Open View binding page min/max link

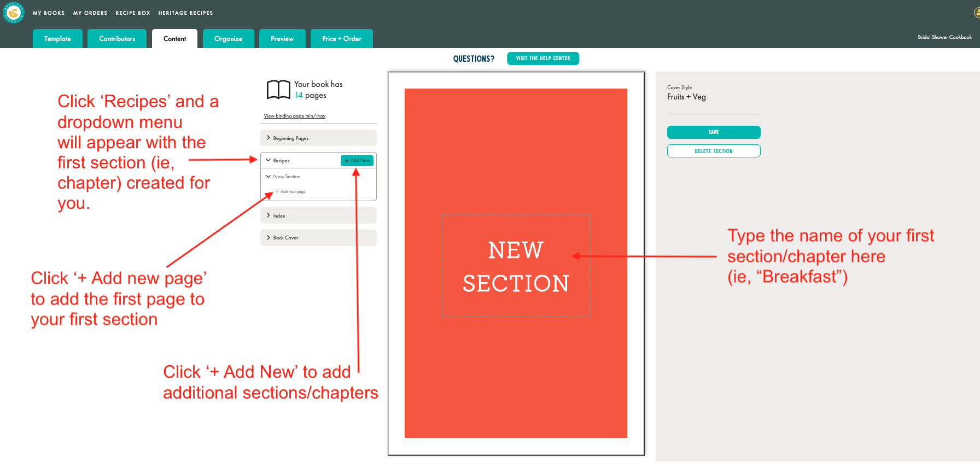295,116
